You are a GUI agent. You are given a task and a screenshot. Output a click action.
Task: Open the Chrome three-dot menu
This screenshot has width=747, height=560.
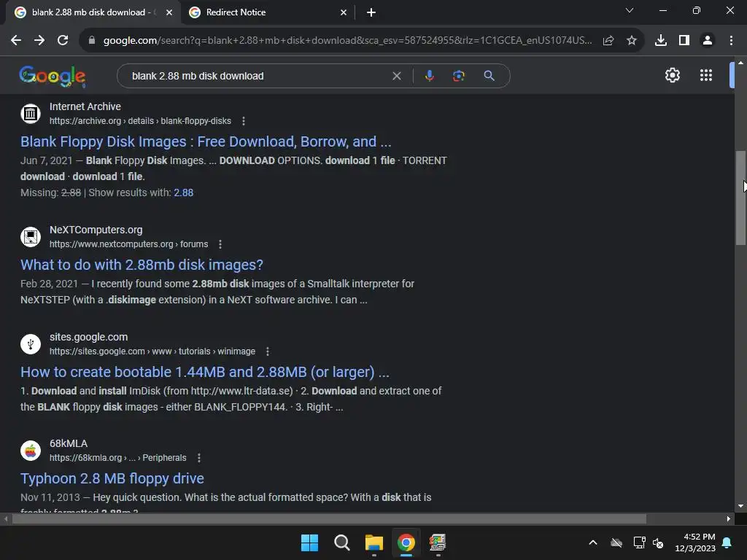[x=731, y=41]
